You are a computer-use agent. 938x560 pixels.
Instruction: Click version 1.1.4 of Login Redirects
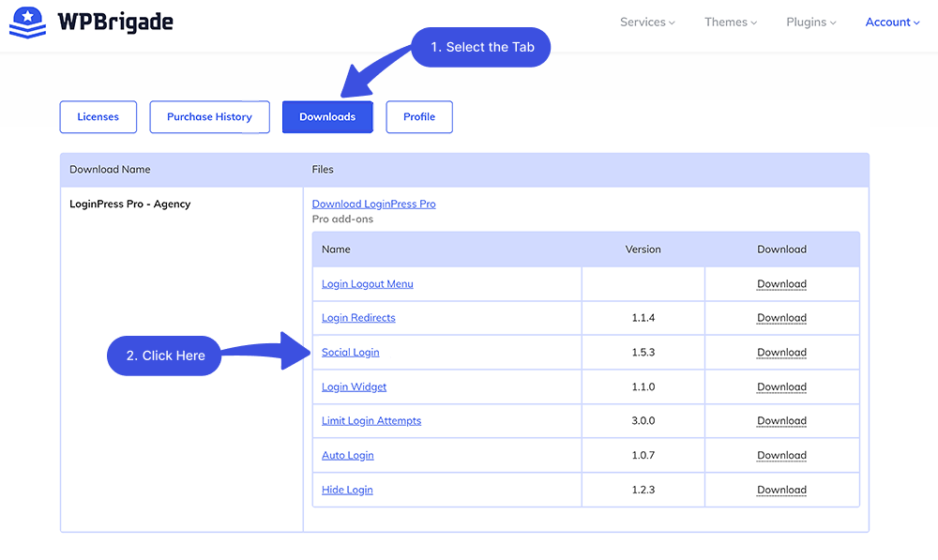click(x=643, y=318)
